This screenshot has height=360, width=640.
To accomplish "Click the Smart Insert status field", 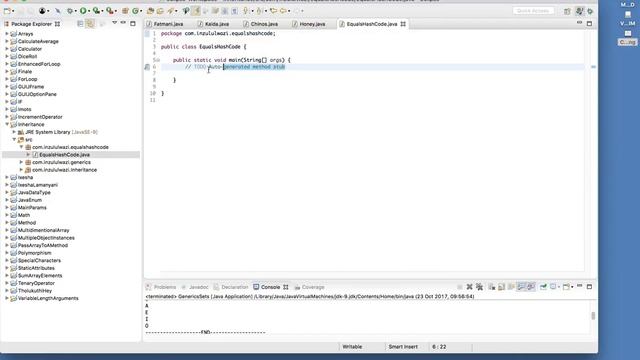I will (403, 347).
